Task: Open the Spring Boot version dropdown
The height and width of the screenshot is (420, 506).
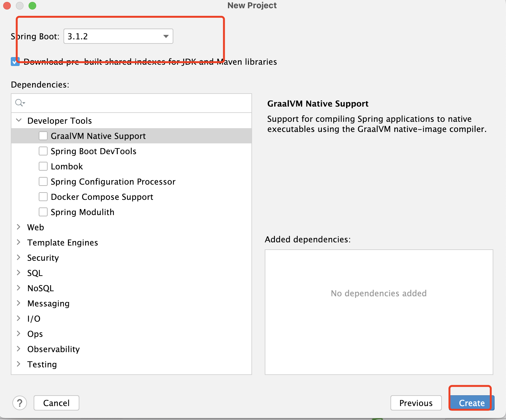Action: click(118, 36)
